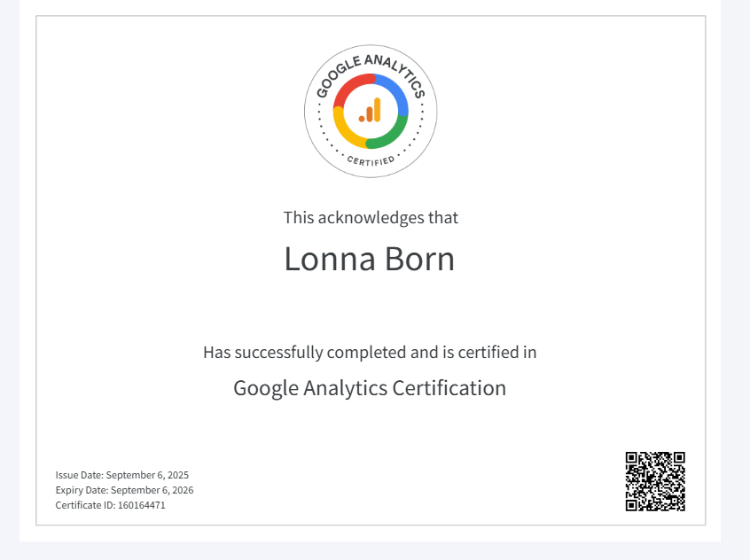Click the Certificate ID 160164471
This screenshot has height=560, width=750.
tap(110, 505)
